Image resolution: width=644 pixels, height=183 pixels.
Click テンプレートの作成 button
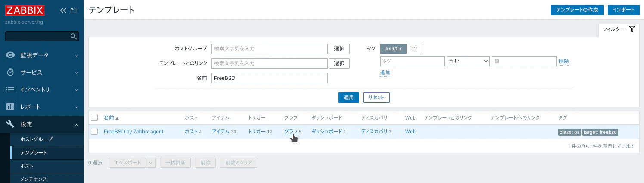point(577,10)
